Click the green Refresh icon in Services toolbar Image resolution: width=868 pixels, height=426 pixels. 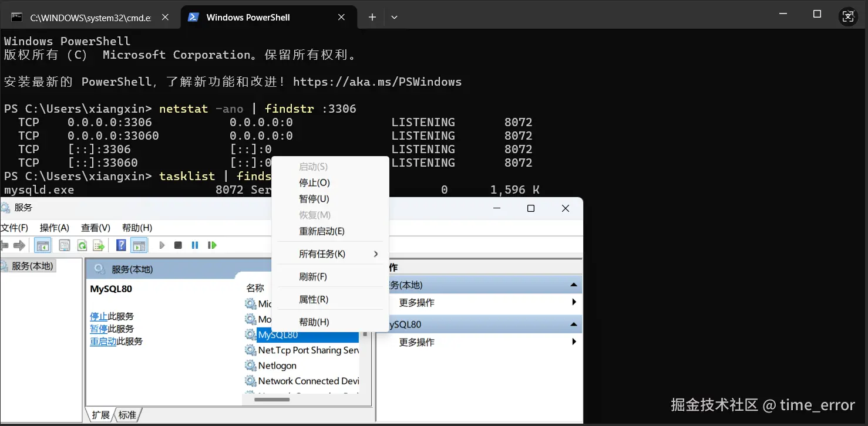pyautogui.click(x=82, y=245)
